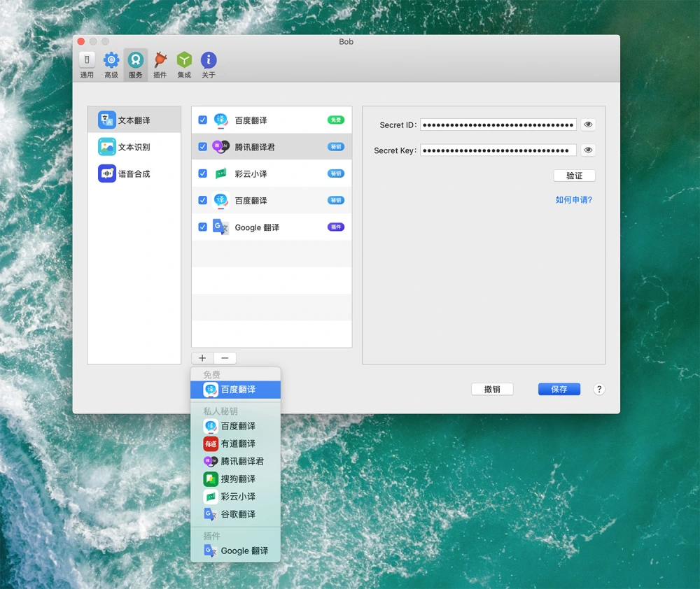Close the Bob preferences window
Viewport: 700px width, 589px height.
(x=80, y=41)
